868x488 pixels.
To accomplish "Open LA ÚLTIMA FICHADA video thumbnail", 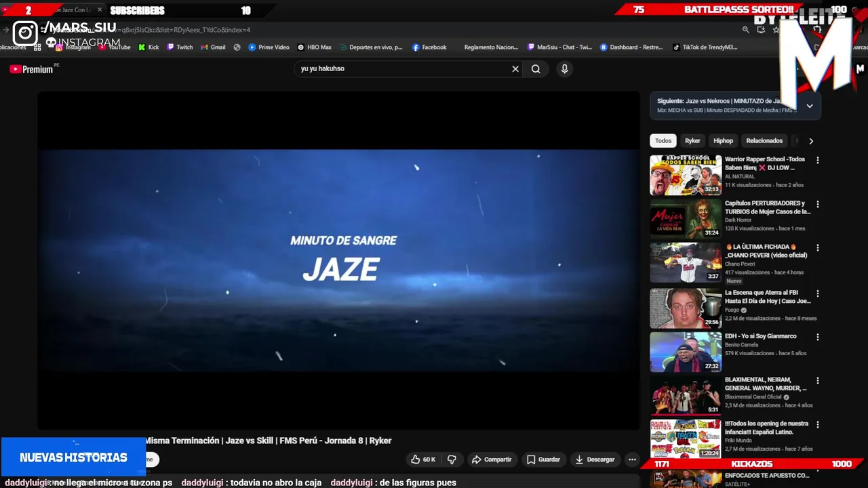I will pyautogui.click(x=686, y=262).
